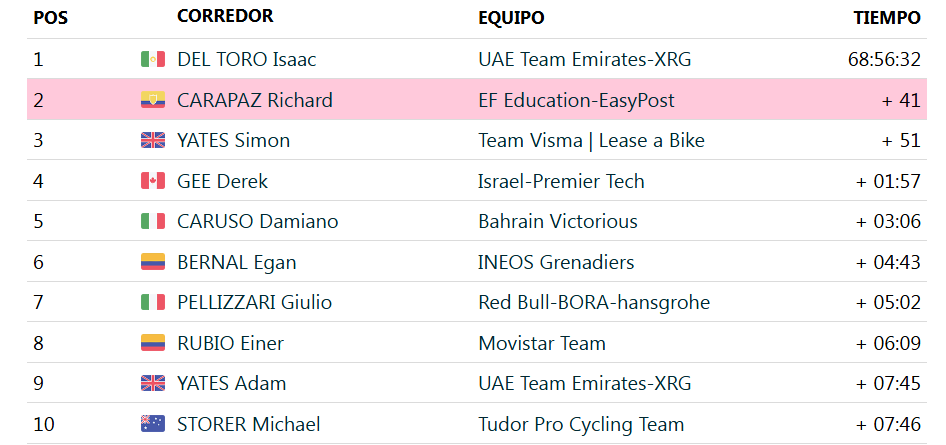Click the EQUIPO column header
The height and width of the screenshot is (445, 946).
(511, 19)
